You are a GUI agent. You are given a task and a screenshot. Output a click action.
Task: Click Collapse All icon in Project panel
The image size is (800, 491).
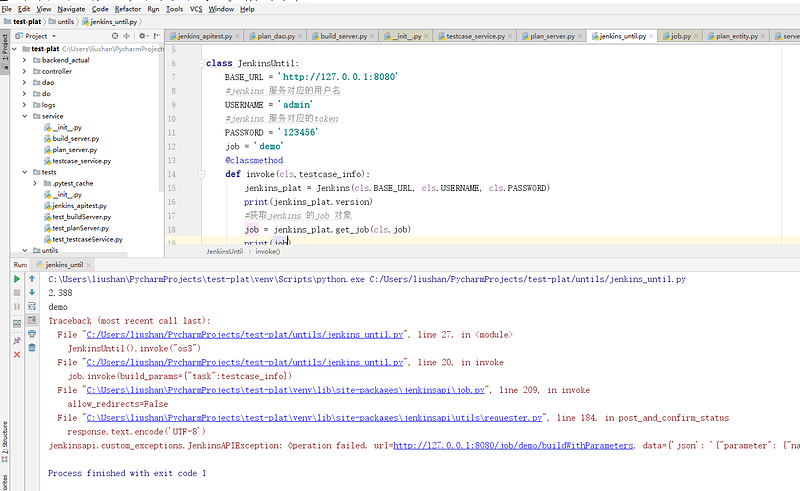[x=127, y=36]
